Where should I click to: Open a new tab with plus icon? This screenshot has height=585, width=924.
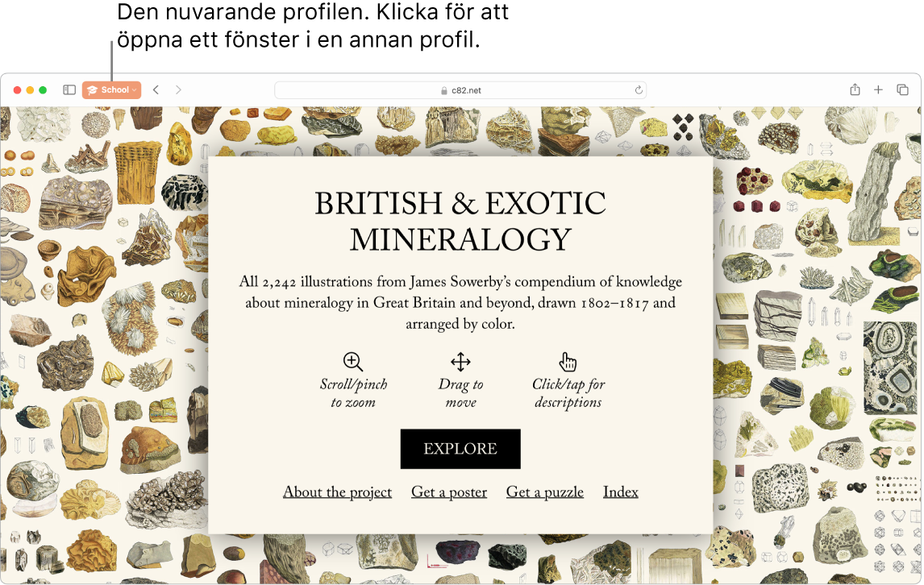878,90
